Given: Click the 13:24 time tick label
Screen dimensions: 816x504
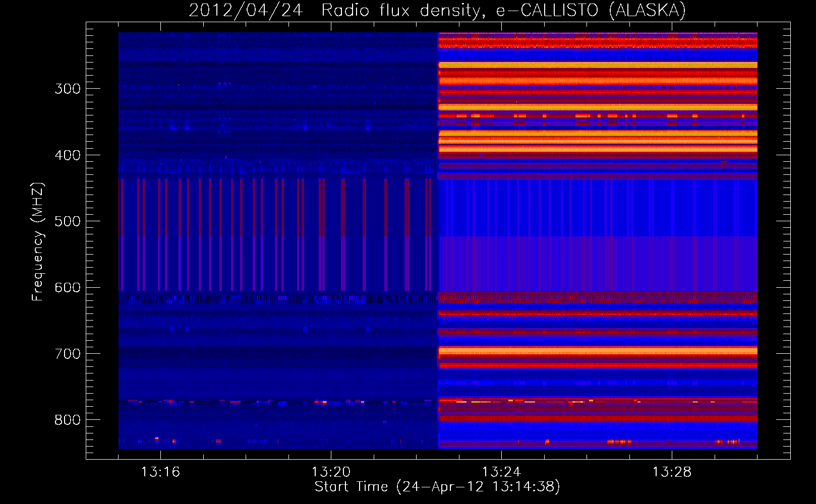Looking at the screenshot, I should click(x=501, y=472).
